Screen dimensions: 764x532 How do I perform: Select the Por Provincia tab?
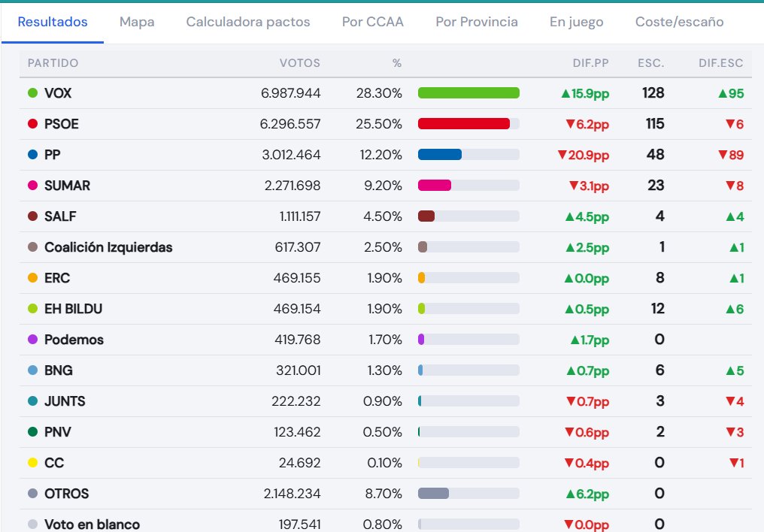477,22
